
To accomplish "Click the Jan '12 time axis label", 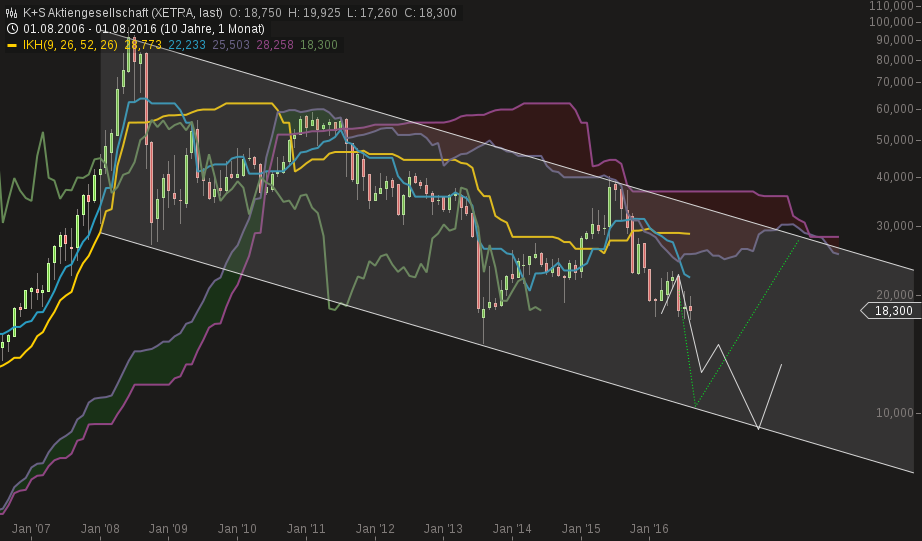I will pos(375,529).
